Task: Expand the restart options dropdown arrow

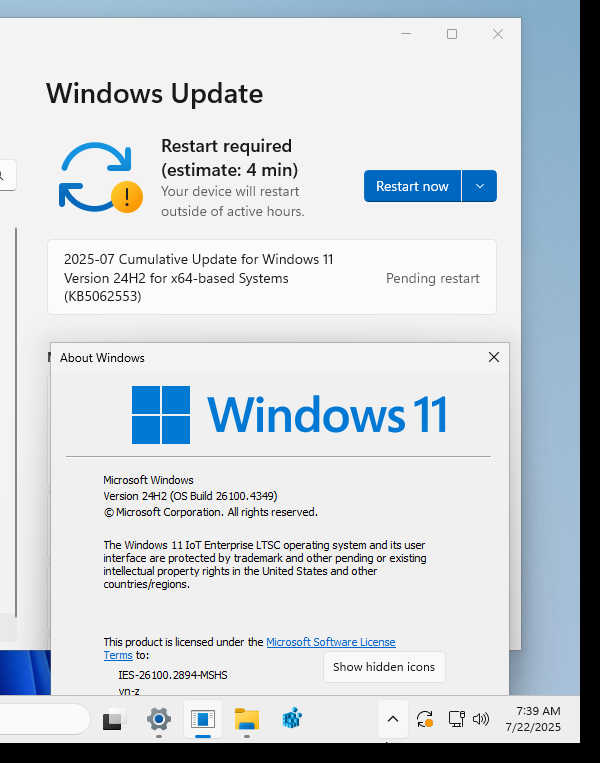Action: coord(479,186)
